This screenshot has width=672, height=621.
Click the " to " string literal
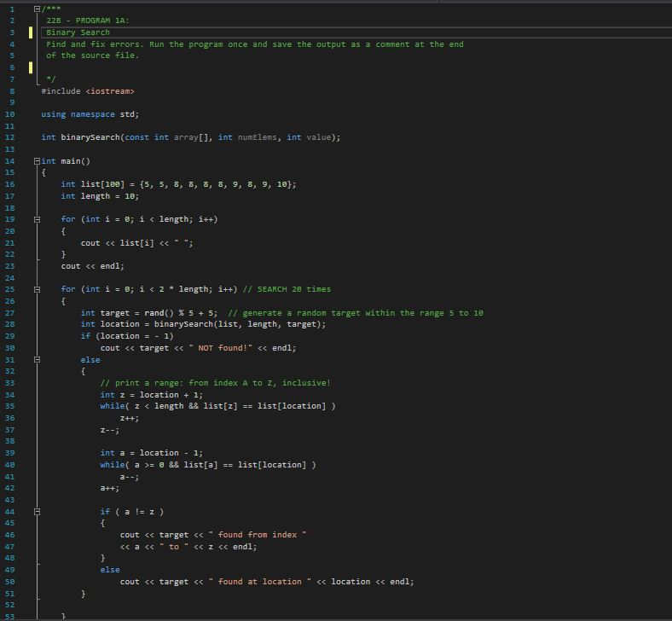point(174,547)
